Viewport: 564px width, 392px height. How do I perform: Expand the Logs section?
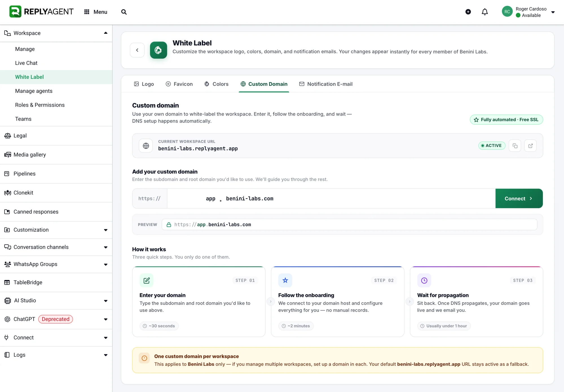(x=105, y=355)
